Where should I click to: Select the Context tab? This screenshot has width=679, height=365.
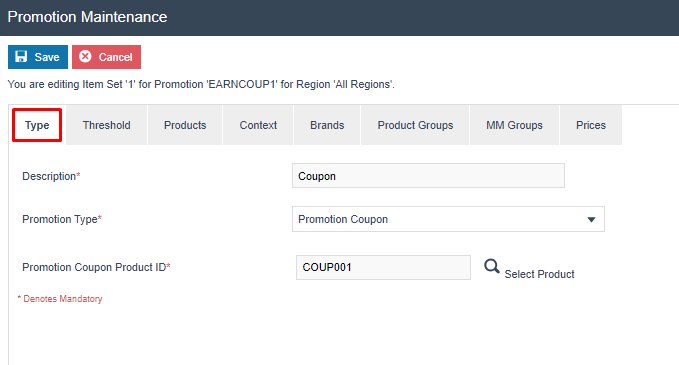click(x=258, y=125)
